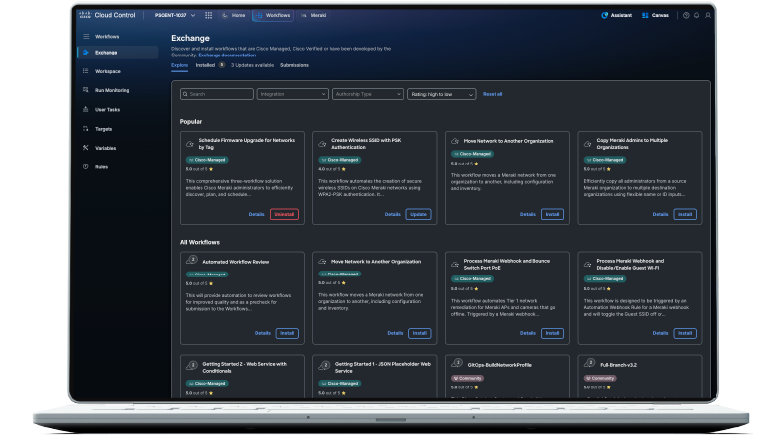Click cloud icon on Copy Meraki Admins card
Screen dimensions: 784x441
(x=588, y=144)
